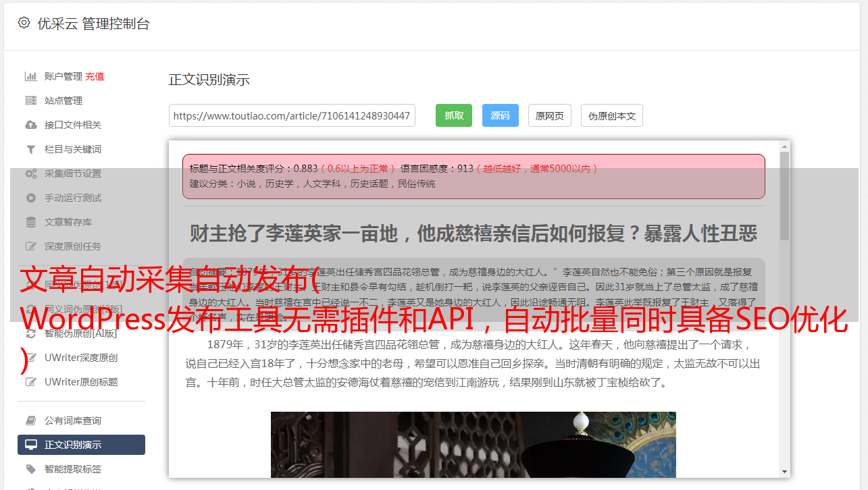Image resolution: width=868 pixels, height=490 pixels.
Task: Open 智能伪原创[AI版] menu item
Action: [x=81, y=333]
